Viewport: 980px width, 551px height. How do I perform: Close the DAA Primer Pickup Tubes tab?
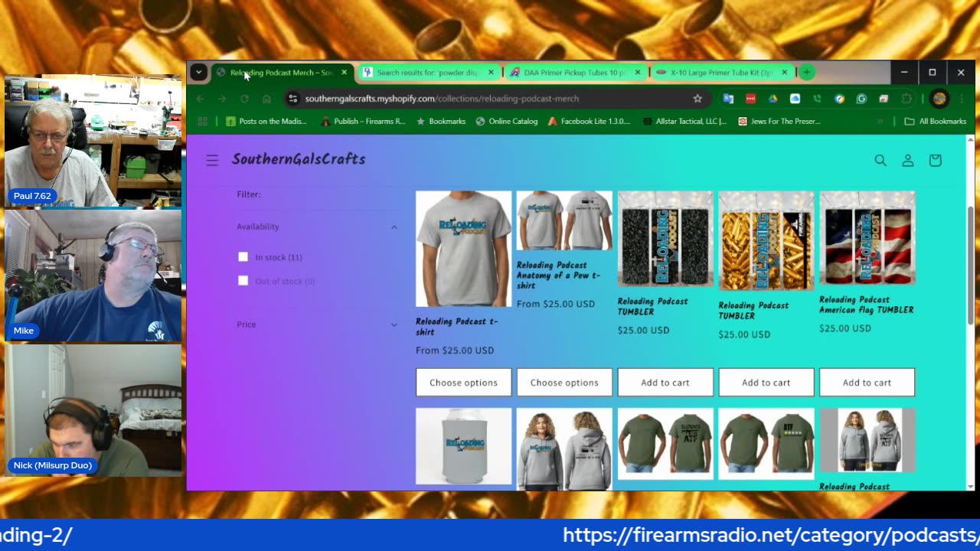638,73
